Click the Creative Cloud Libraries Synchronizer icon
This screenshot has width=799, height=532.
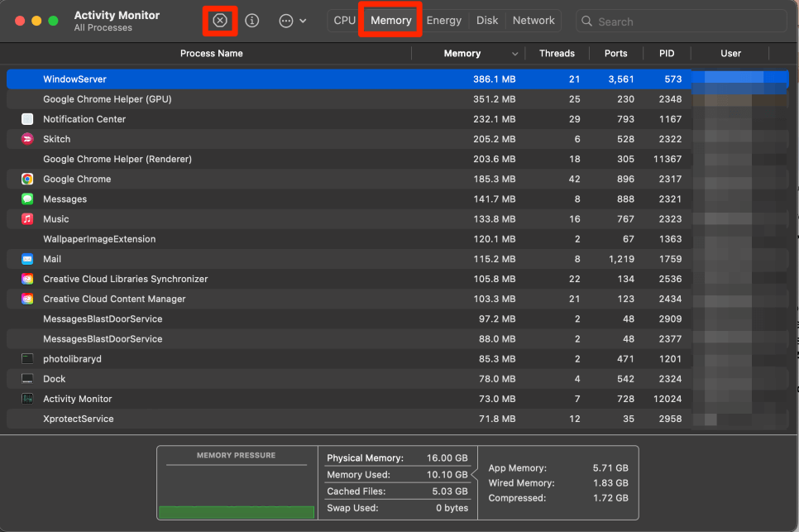tap(27, 279)
